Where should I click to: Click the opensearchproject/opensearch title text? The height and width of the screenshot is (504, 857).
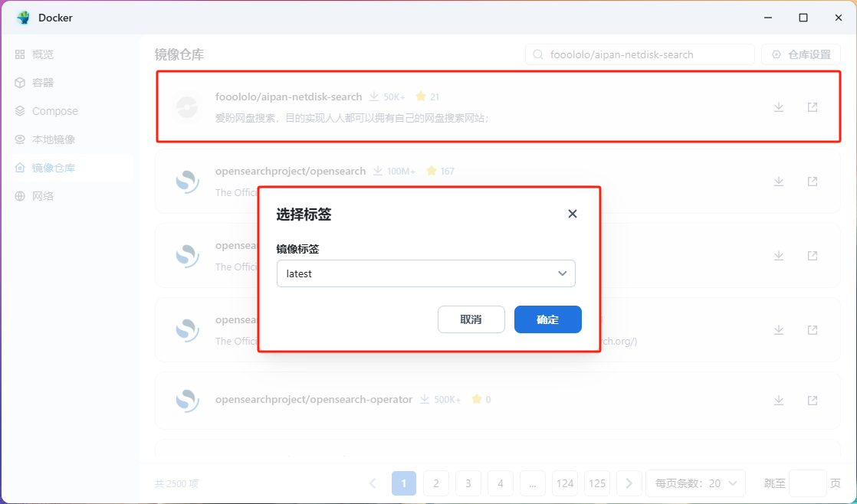coord(291,171)
